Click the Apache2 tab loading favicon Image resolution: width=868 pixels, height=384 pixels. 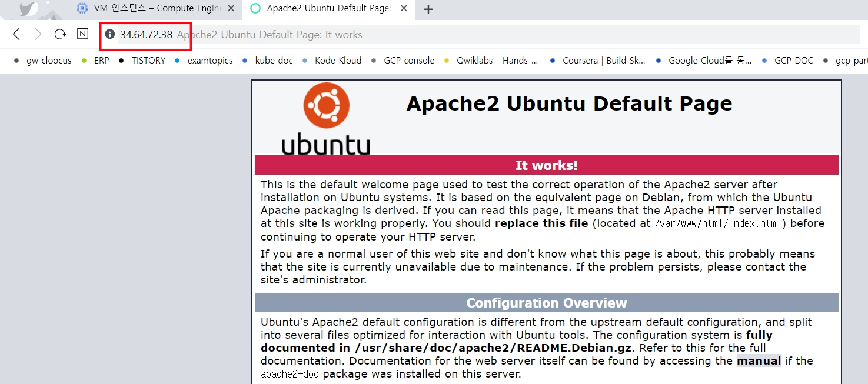coord(255,9)
